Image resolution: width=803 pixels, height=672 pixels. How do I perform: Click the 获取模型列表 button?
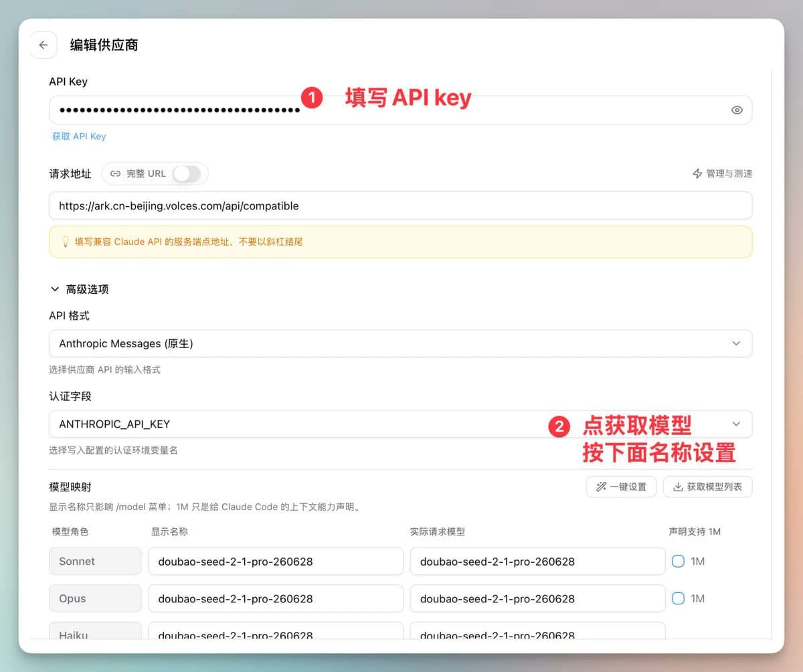point(707,487)
